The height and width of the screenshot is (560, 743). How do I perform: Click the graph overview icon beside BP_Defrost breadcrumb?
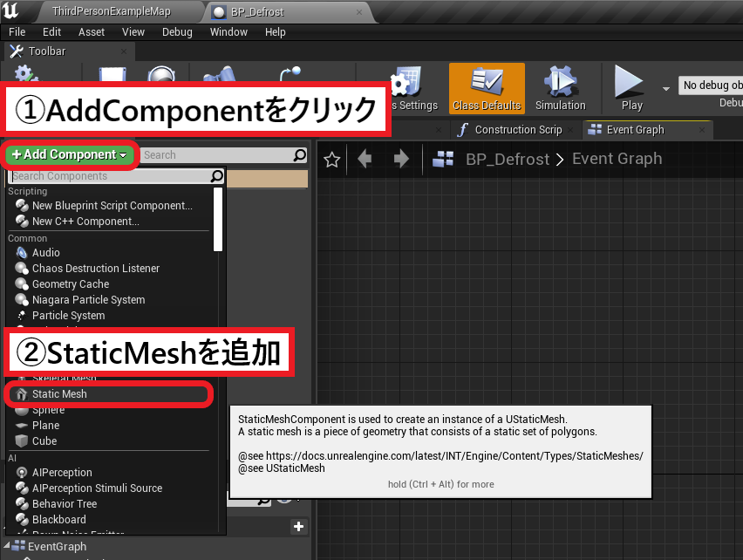(443, 159)
